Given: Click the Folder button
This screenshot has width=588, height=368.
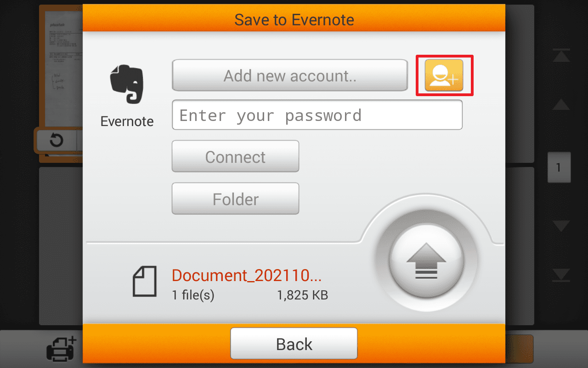Looking at the screenshot, I should 235,199.
